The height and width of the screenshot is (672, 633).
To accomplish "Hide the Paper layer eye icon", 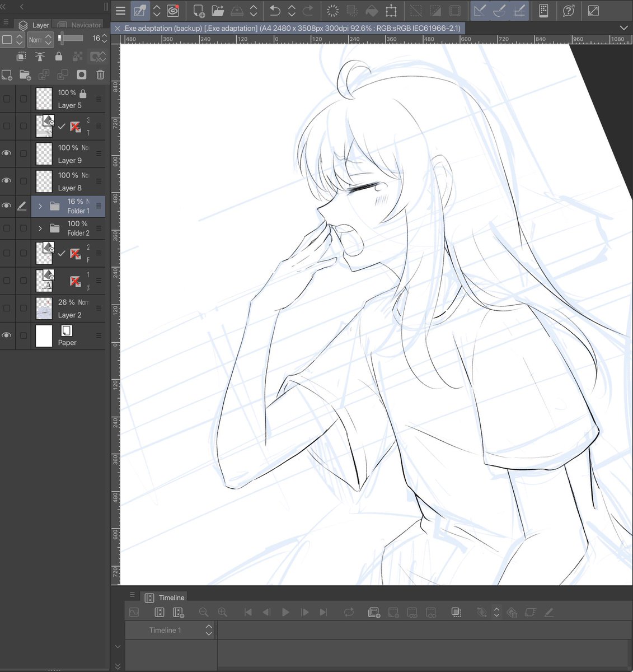I will [7, 335].
